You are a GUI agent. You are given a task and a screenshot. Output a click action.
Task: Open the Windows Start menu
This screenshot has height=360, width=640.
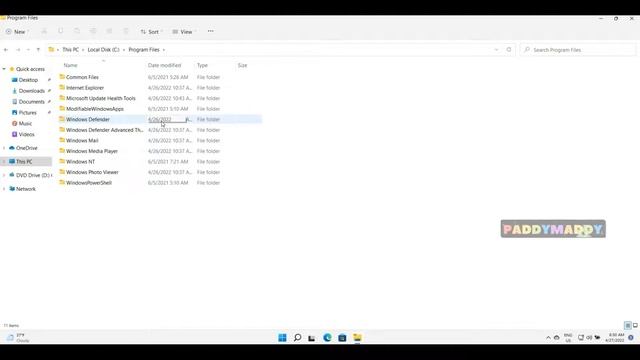click(x=282, y=338)
